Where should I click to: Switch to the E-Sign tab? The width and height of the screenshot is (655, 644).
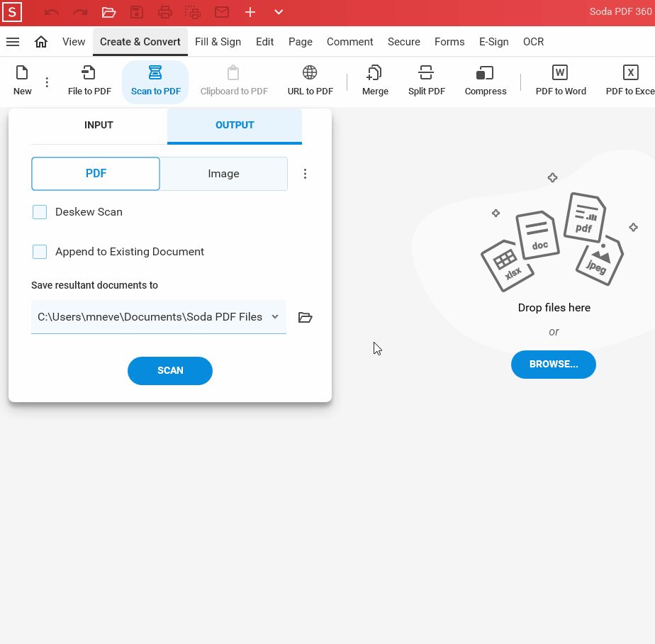[x=494, y=42]
